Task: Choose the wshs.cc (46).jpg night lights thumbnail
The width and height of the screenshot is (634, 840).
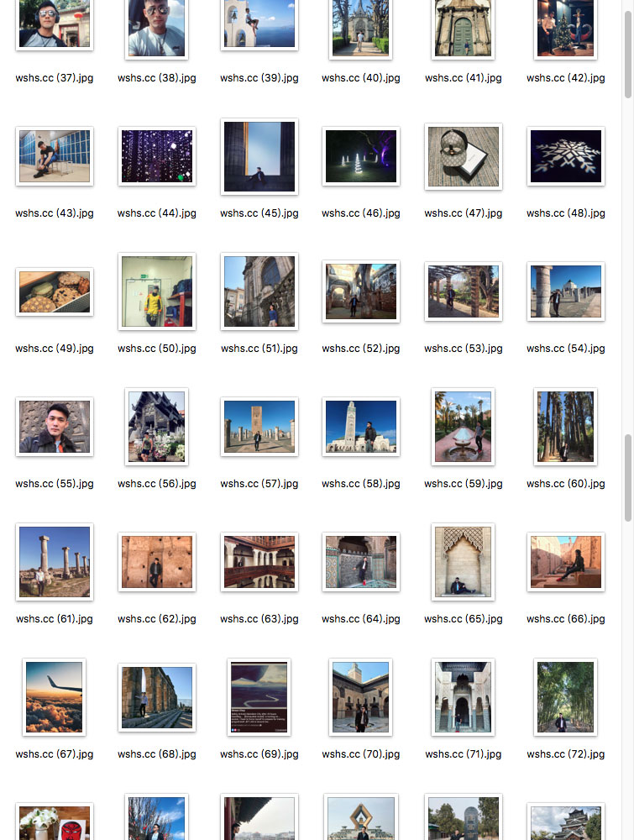Action: (x=361, y=156)
